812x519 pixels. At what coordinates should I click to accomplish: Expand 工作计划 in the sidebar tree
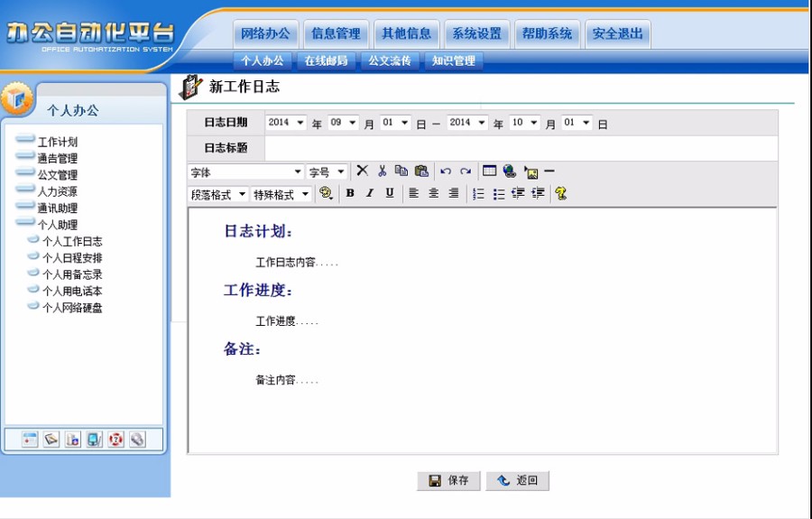[57, 142]
